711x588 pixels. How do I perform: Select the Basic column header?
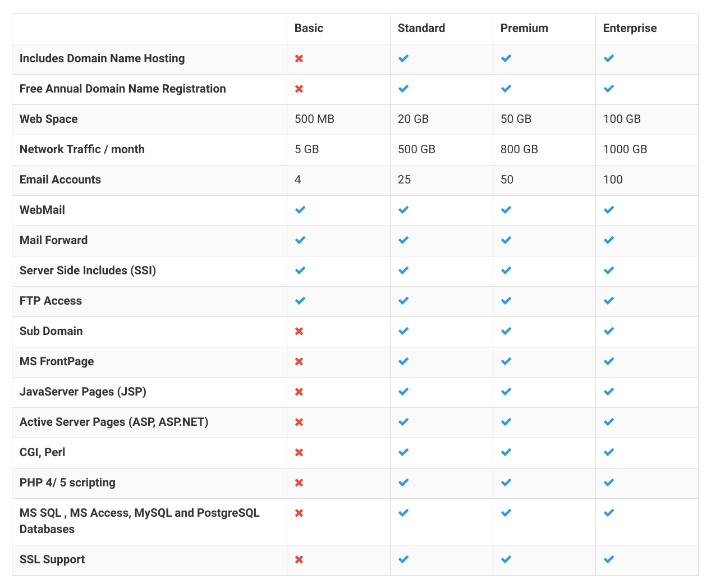click(309, 28)
